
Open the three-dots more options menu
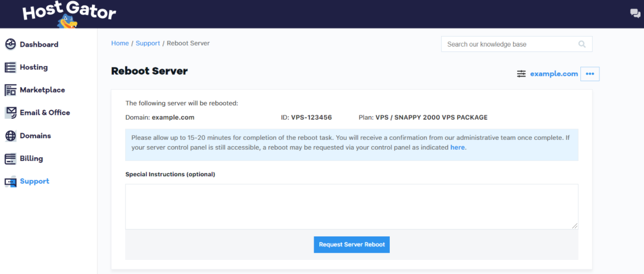pyautogui.click(x=590, y=74)
